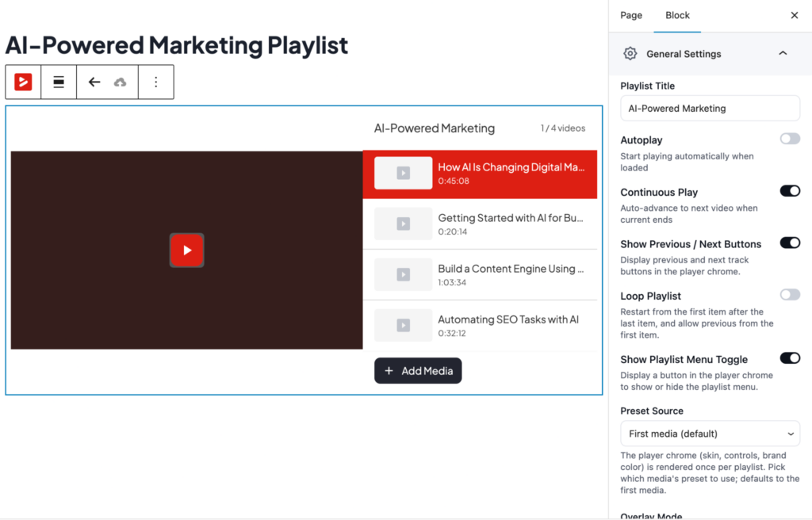Viewport: 812px width, 520px height.
Task: Toggle the Autoplay switch
Action: click(x=790, y=139)
